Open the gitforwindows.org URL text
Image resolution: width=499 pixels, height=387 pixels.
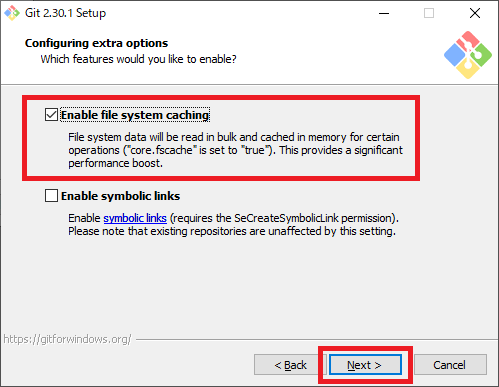pos(67,339)
